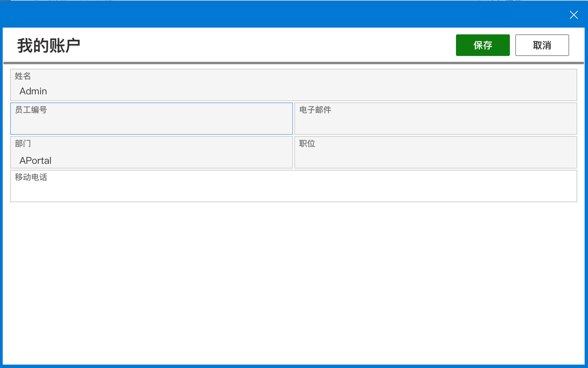Select the 部门 field showing APortal

152,152
